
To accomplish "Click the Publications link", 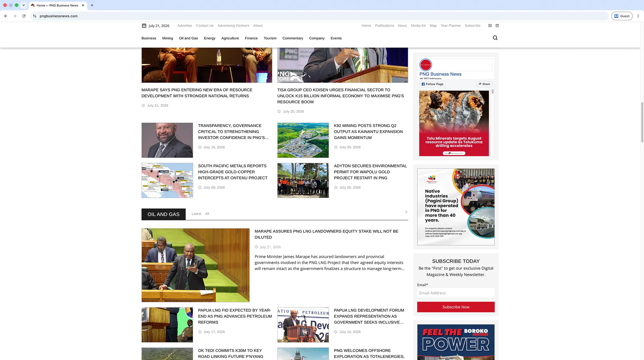I will (x=384, y=26).
